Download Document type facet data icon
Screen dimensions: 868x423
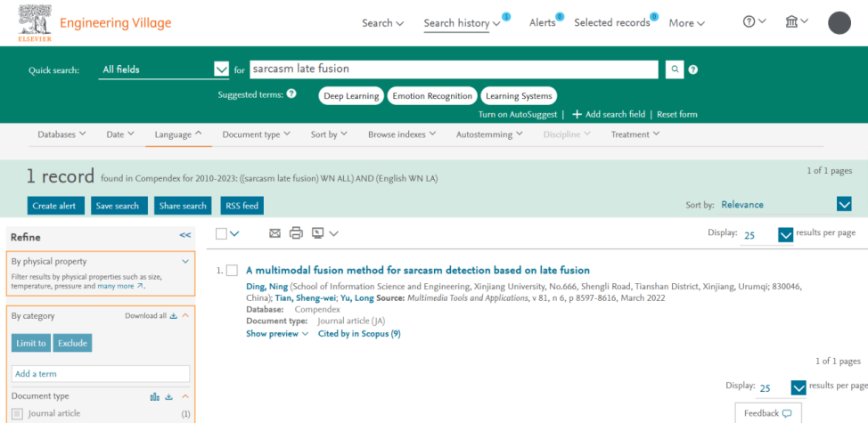point(169,396)
